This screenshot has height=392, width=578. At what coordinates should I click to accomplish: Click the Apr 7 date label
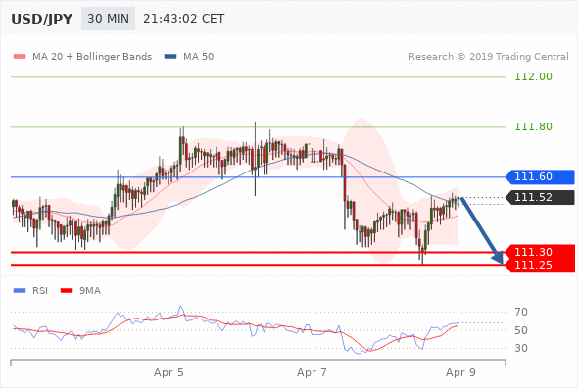point(312,372)
